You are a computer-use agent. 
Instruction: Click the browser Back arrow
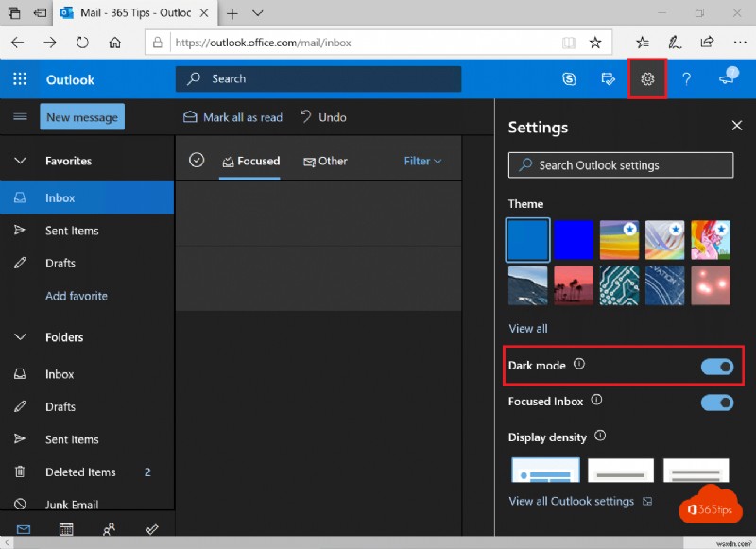18,43
